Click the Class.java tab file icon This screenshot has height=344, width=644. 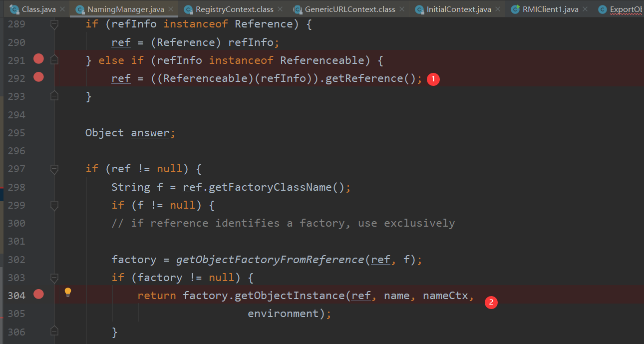coord(14,9)
